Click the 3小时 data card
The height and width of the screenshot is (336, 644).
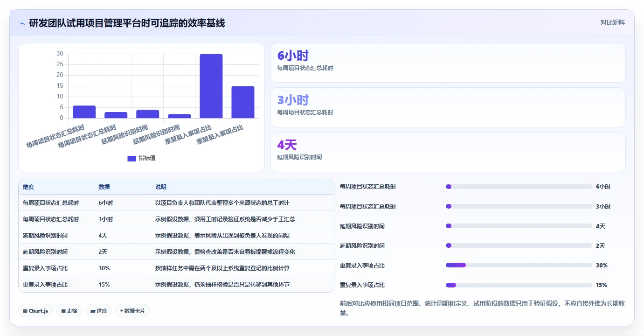pos(448,107)
